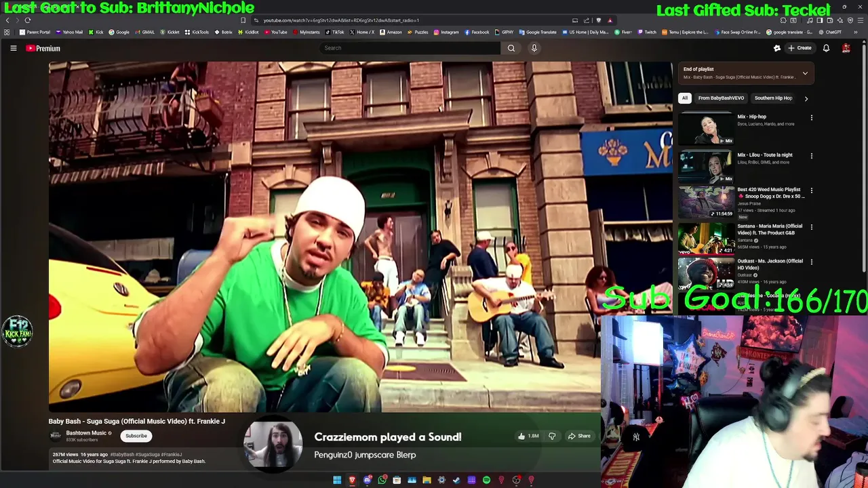
Task: Open the YouTube guide hamburger menu
Action: 13,48
